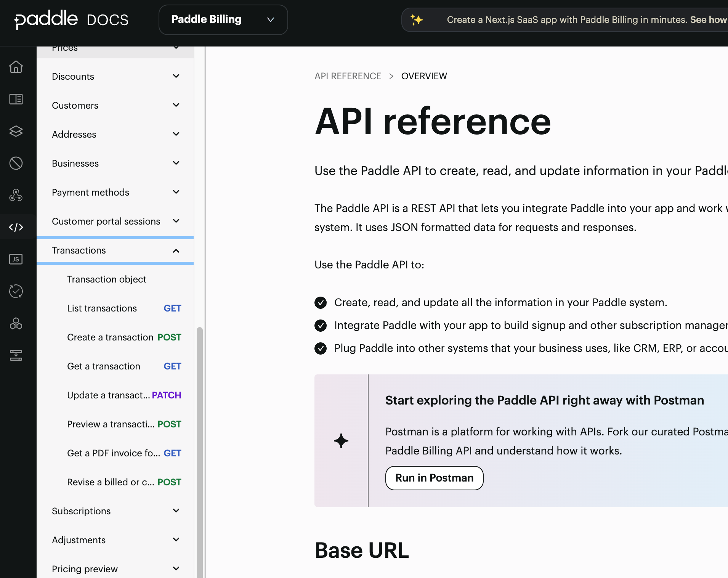Expand the Businesses section

[115, 163]
